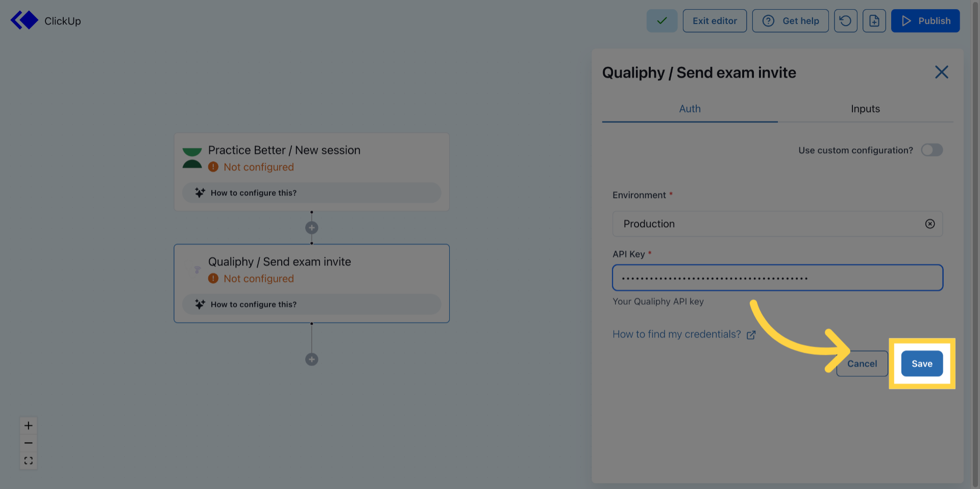Select the Auth tab
Image resolution: width=980 pixels, height=489 pixels.
690,109
